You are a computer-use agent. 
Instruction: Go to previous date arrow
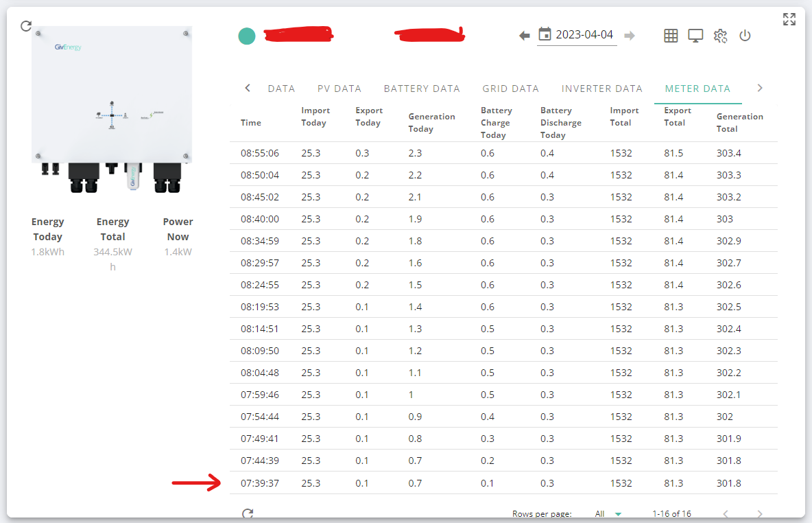524,35
